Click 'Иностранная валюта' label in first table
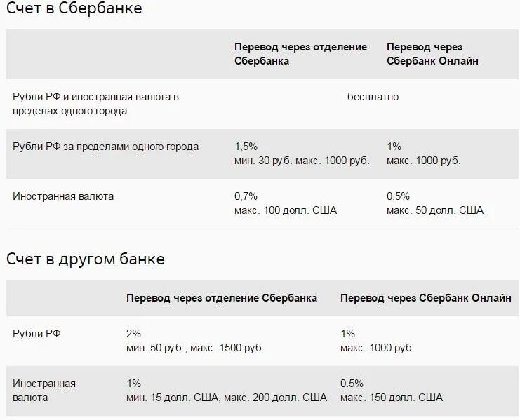The image size is (520, 420). tap(62, 196)
